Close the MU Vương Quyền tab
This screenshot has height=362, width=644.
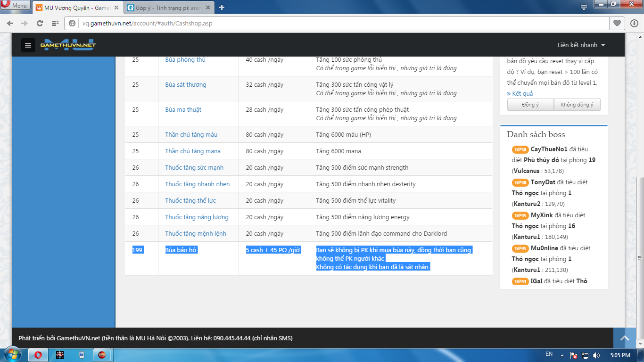coord(117,8)
